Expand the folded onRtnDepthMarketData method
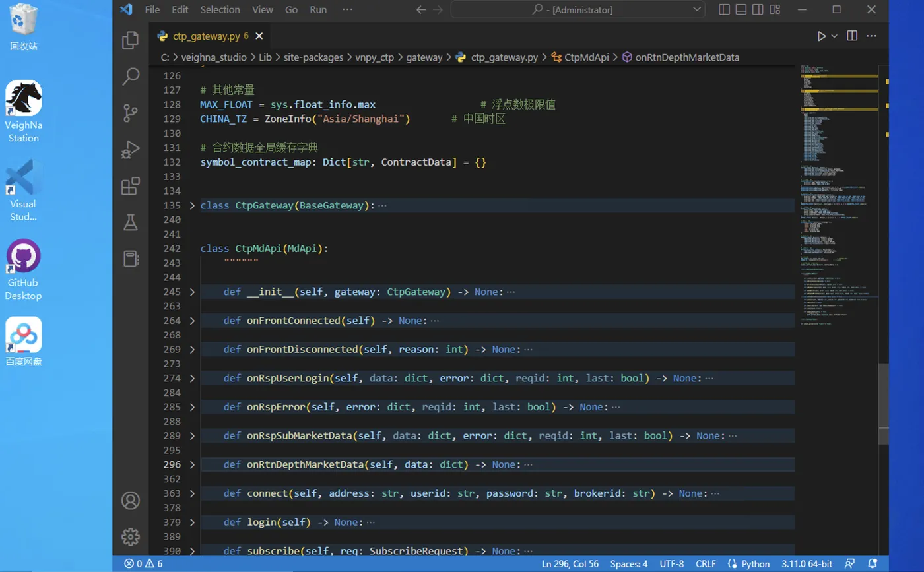 [x=192, y=464]
